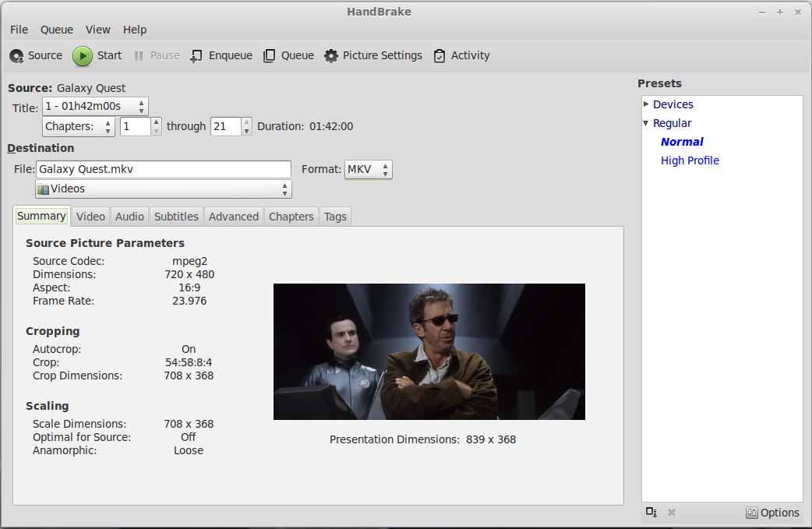Switch to the Audio tab
This screenshot has width=812, height=529.
tap(129, 217)
